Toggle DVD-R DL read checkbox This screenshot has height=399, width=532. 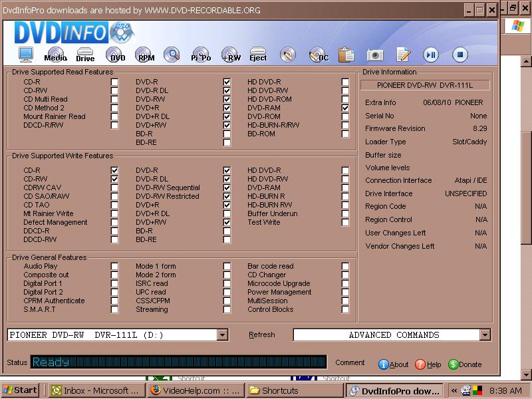click(x=227, y=90)
